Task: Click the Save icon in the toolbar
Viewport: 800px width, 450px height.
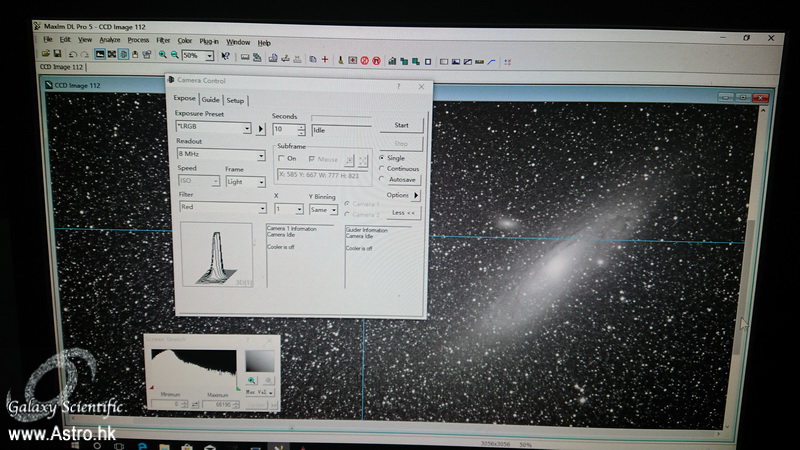Action: (x=58, y=54)
